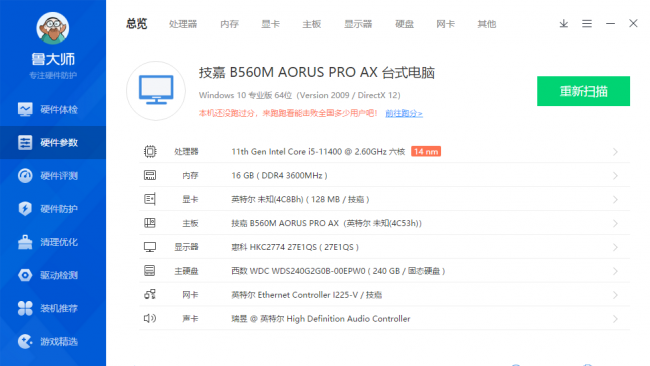
Task: Expand the 显示器 row chevron
Action: click(615, 247)
